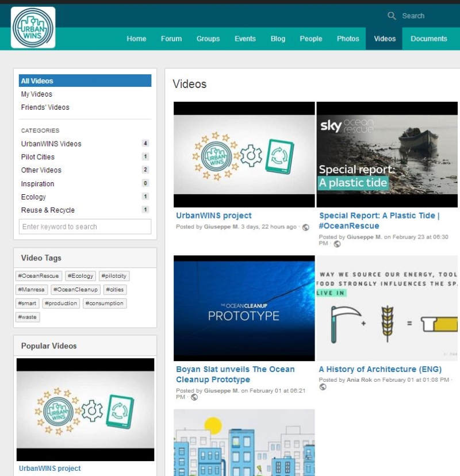Viewport: 460px width, 476px height.
Task: Play the Ocean Cleanup Prototype video thumbnail
Action: point(244,308)
